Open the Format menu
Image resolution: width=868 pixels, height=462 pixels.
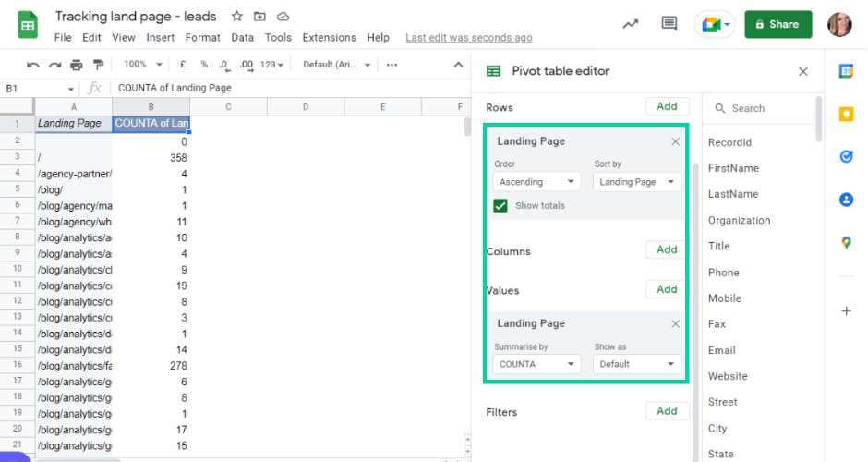click(202, 38)
